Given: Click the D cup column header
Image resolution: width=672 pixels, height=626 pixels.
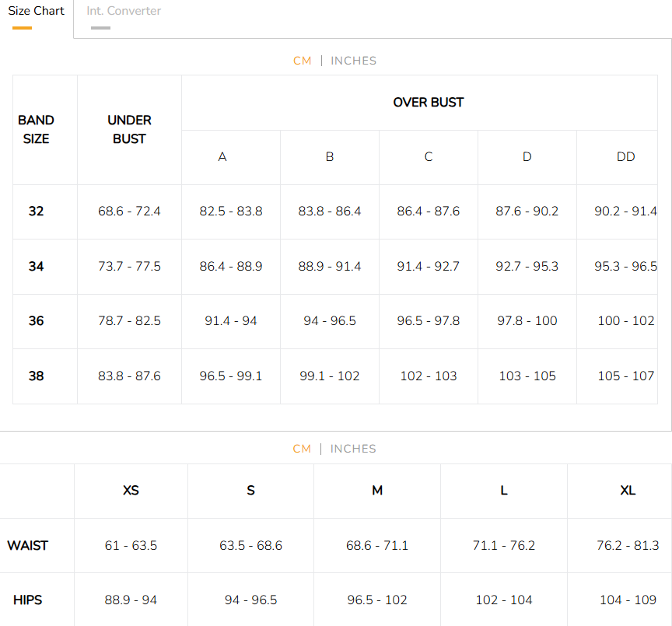Looking at the screenshot, I should tap(527, 157).
